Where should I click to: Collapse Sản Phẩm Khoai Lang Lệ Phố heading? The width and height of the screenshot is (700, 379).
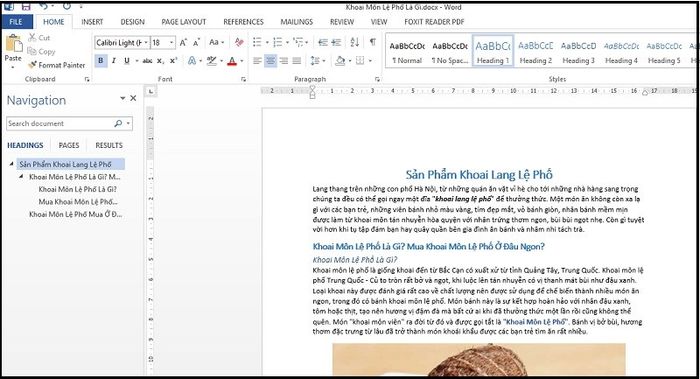[12, 164]
